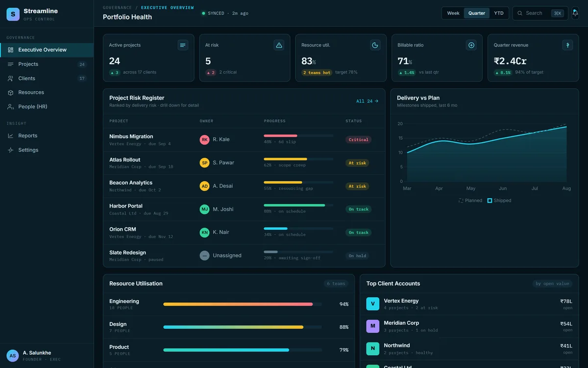
Task: Click the On hold status badge
Action: point(357,256)
